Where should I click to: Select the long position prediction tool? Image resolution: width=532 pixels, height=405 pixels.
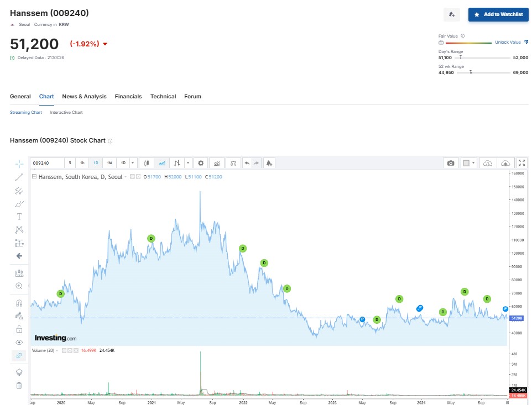(19, 243)
